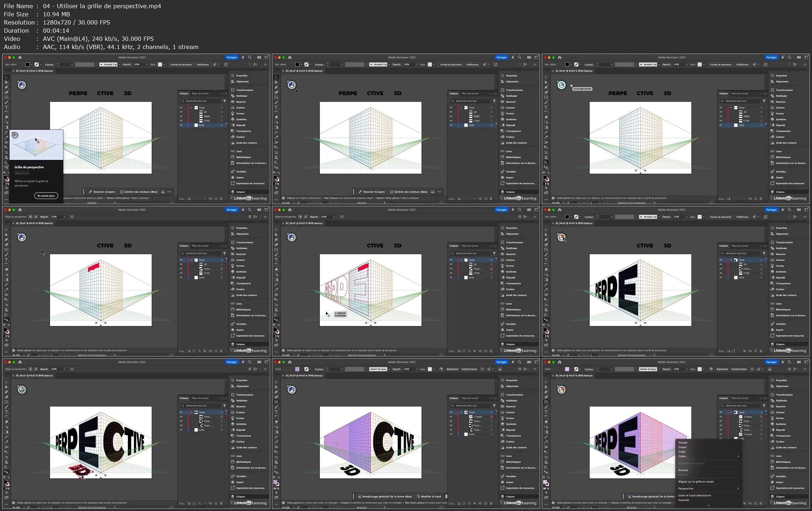Click green plane-switching widget in bottom-left frame
This screenshot has height=511, width=812.
[x=22, y=390]
